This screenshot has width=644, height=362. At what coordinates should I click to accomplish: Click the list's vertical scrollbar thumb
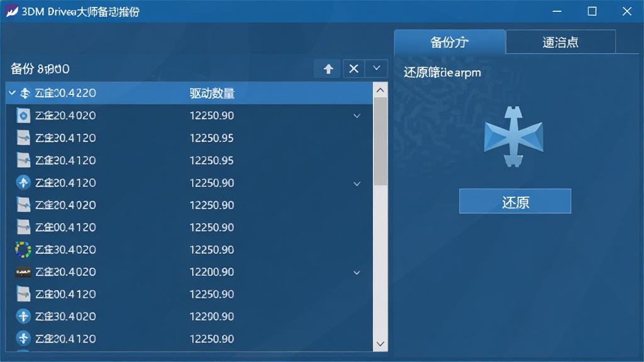(380, 141)
